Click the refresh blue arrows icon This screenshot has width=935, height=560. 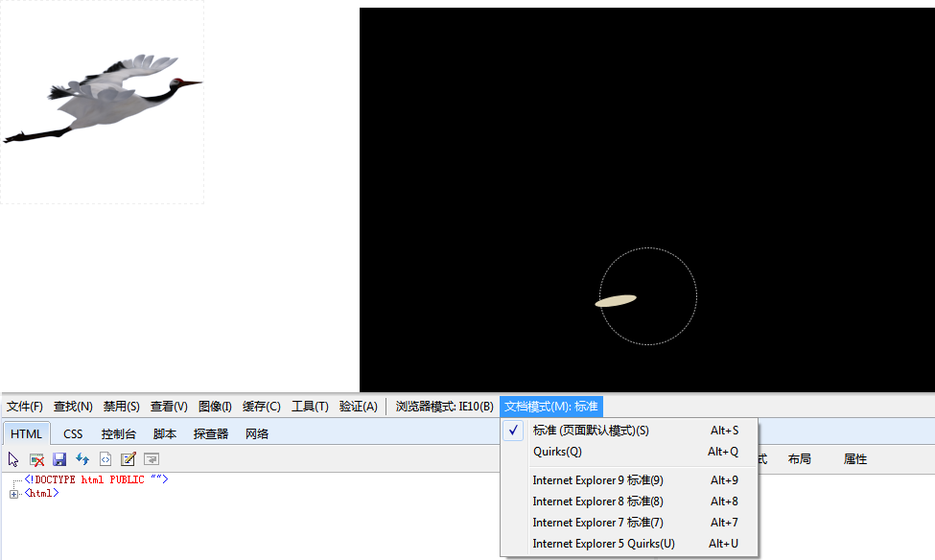pyautogui.click(x=82, y=459)
